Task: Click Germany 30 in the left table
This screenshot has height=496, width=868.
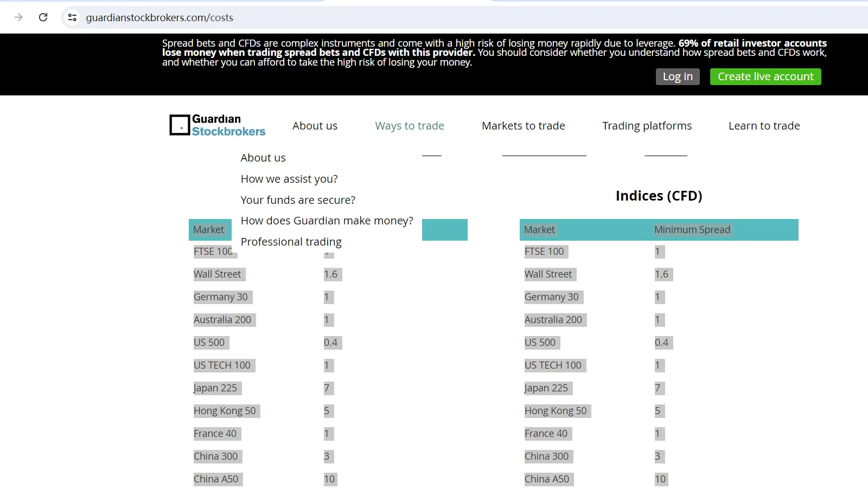Action: [220, 297]
